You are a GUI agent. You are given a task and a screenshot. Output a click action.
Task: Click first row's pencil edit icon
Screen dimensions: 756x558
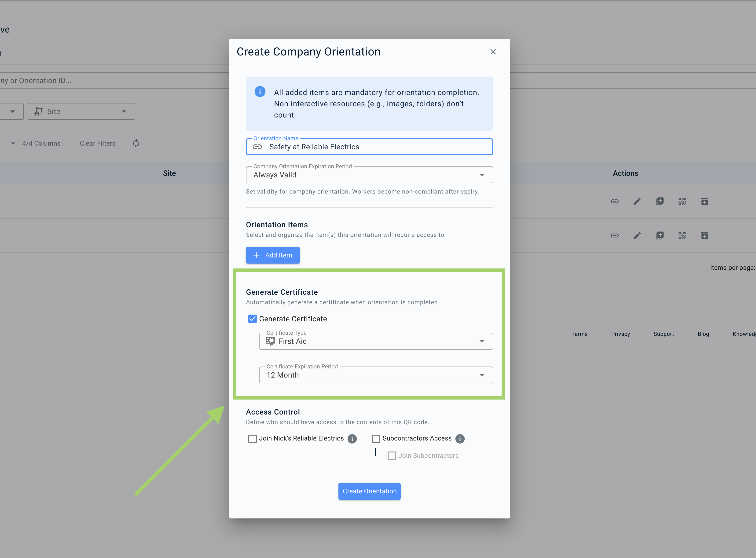point(637,201)
